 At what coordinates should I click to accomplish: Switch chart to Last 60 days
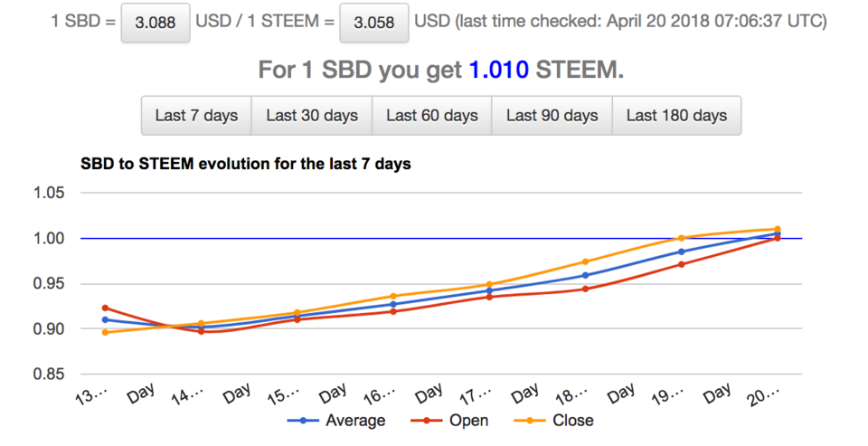[x=431, y=116]
